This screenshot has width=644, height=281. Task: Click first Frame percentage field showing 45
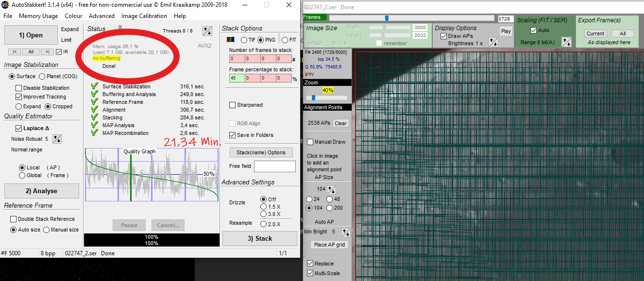coord(237,78)
